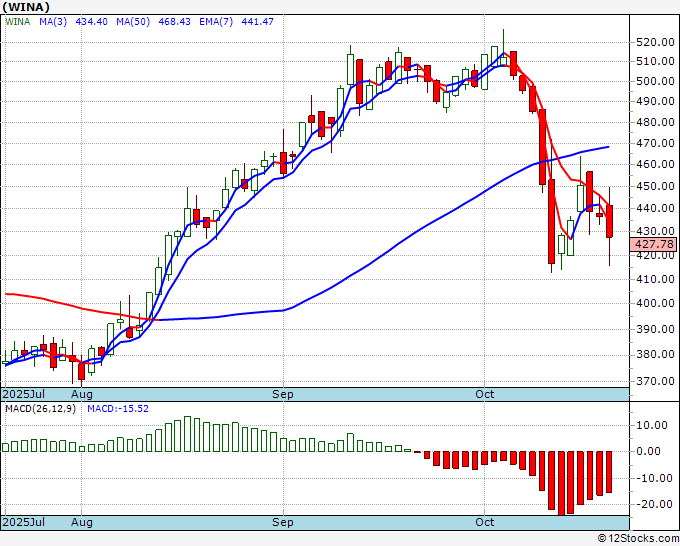
Task: Click 2025Jul on the MACD date axis
Action: pos(23,522)
